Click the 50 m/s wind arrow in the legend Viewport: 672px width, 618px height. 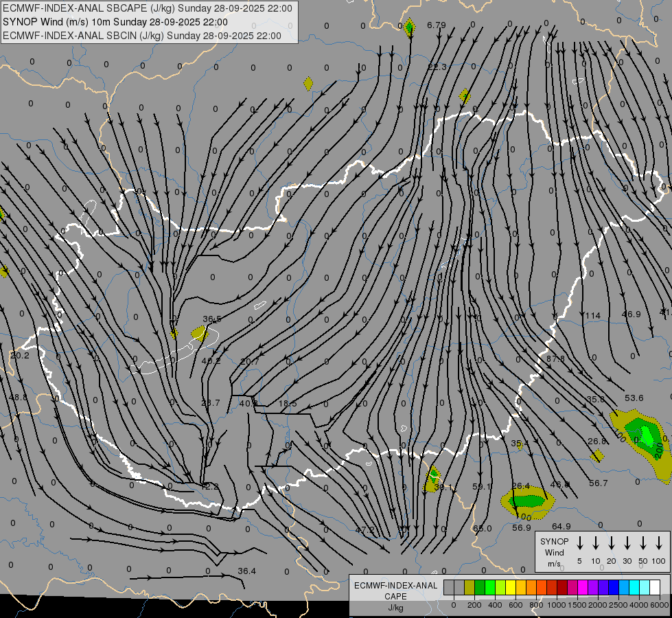pos(643,543)
